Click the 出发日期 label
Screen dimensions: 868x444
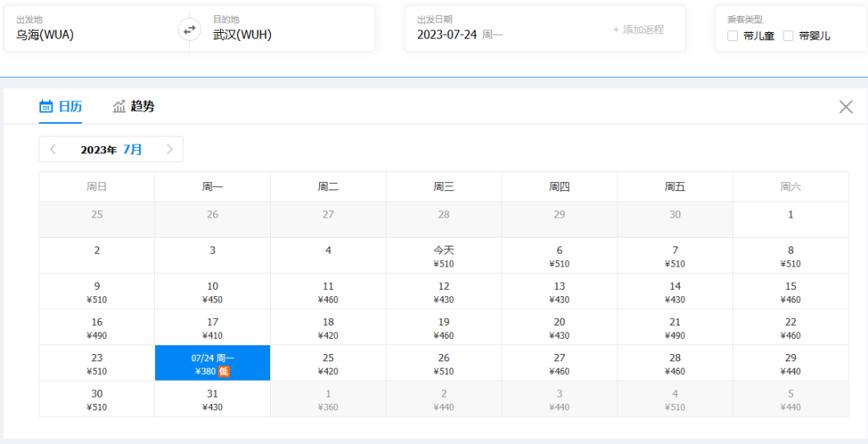[435, 19]
